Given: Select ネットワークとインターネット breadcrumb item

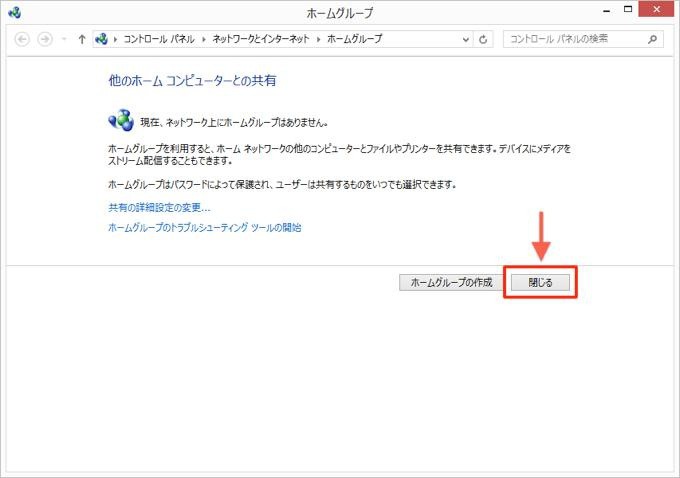Looking at the screenshot, I should pyautogui.click(x=260, y=40).
